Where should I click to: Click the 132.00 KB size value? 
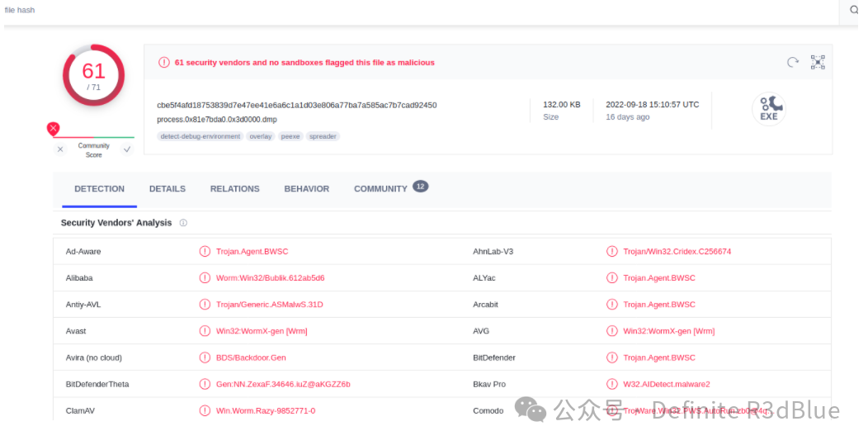click(x=561, y=105)
